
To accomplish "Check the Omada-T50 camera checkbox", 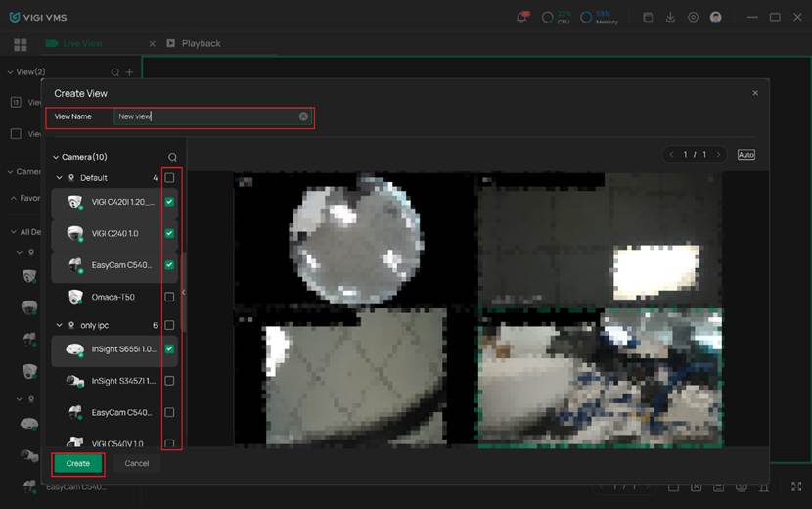I will (169, 297).
